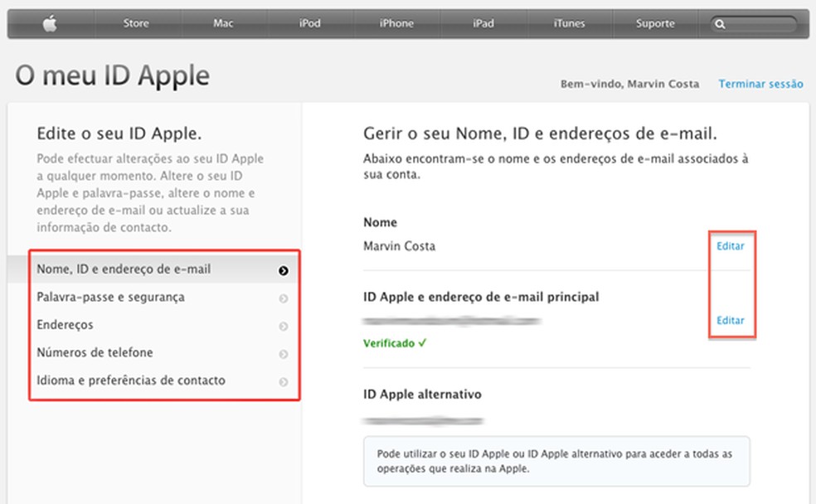Select the Mac navigation tab

[x=222, y=23]
